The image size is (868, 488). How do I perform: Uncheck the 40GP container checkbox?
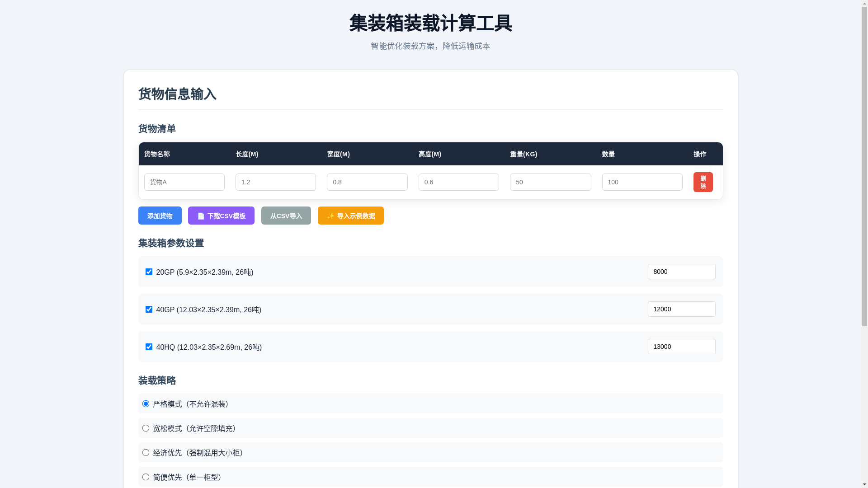[x=149, y=309]
